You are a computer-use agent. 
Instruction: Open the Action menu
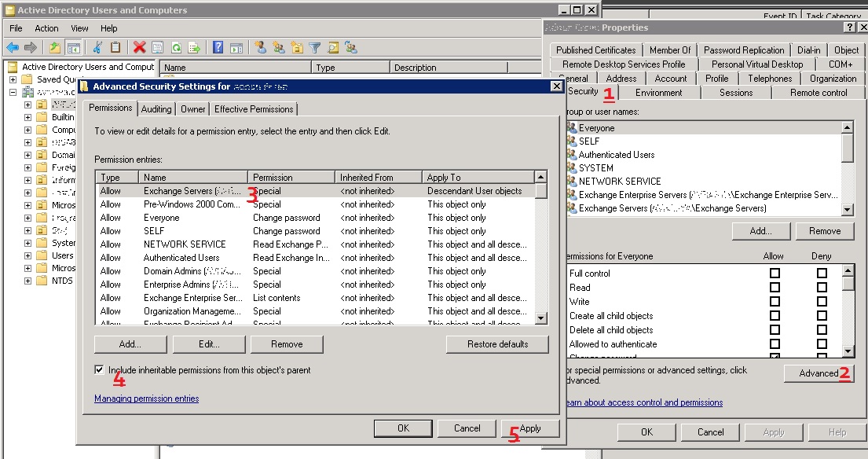point(46,28)
